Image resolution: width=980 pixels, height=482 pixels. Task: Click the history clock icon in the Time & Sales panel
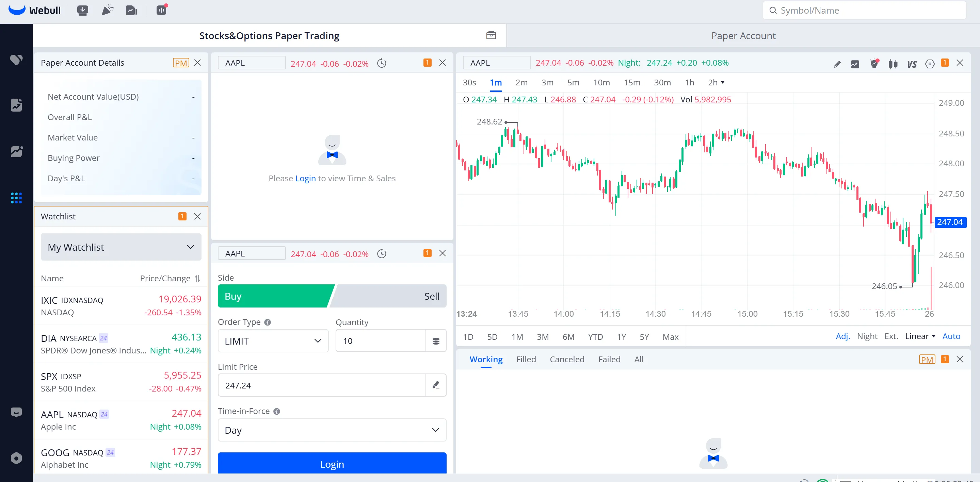382,63
